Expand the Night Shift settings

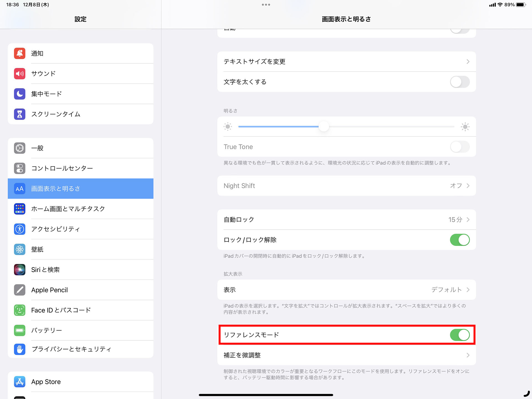(346, 185)
